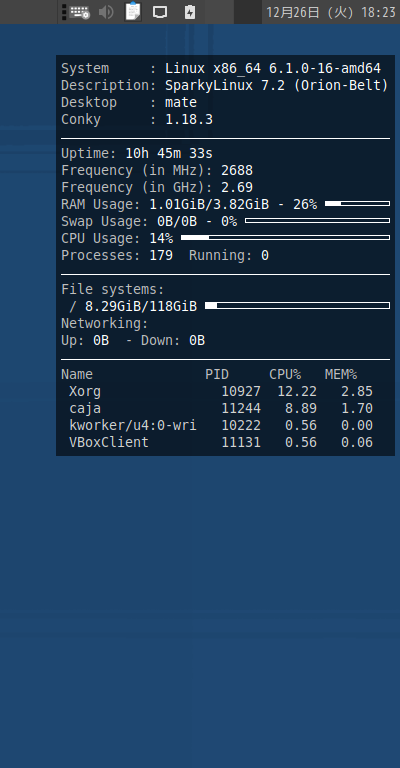Click the CPU Usage bar
This screenshot has width=400, height=768.
[285, 238]
